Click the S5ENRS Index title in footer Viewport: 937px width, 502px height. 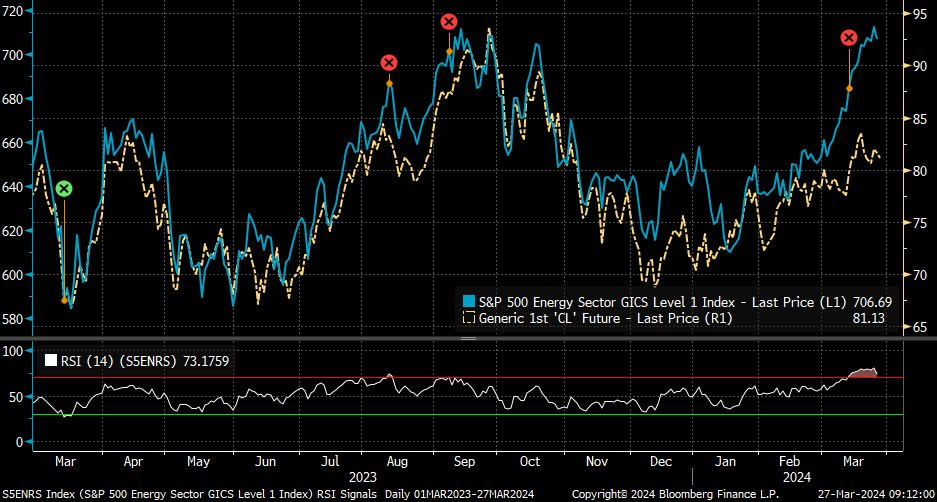[x=190, y=494]
